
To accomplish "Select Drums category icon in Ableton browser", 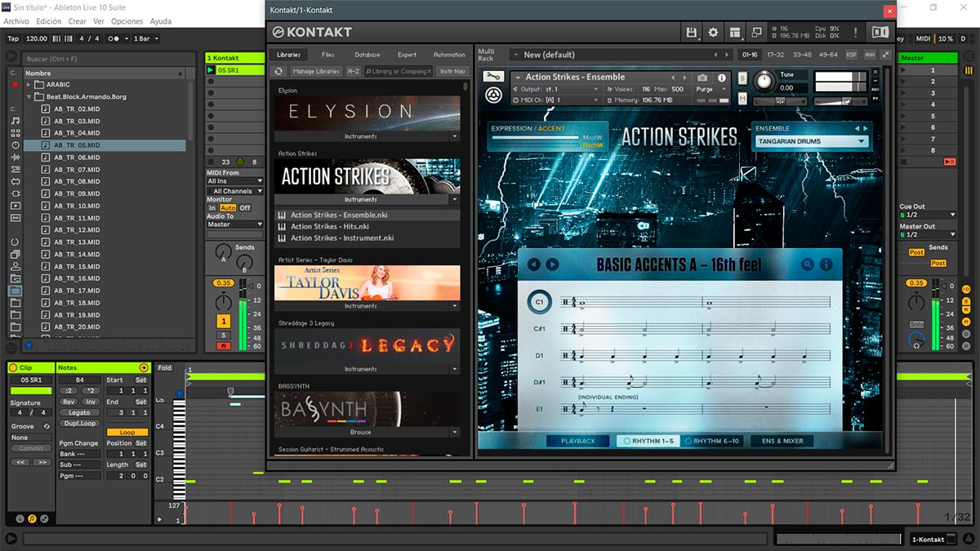I will (15, 133).
